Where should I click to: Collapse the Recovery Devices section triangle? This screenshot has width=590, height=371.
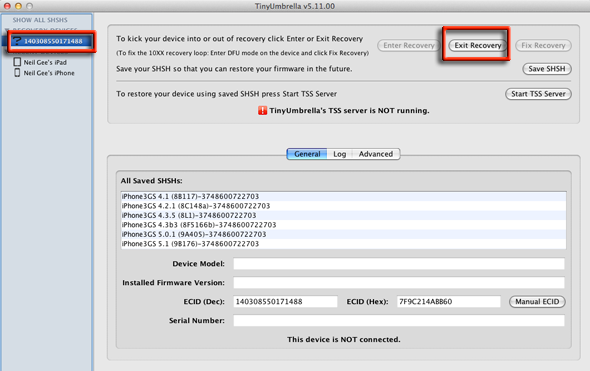(7, 30)
